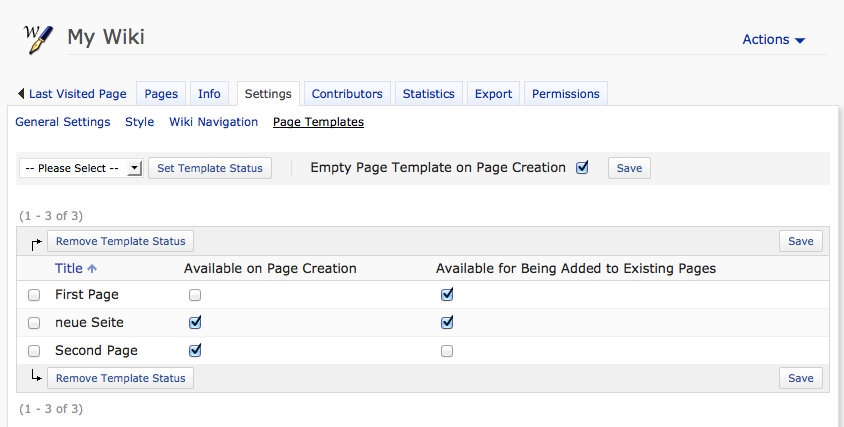Navigate to Wiki Navigation settings
844x427 pixels.
tap(213, 122)
